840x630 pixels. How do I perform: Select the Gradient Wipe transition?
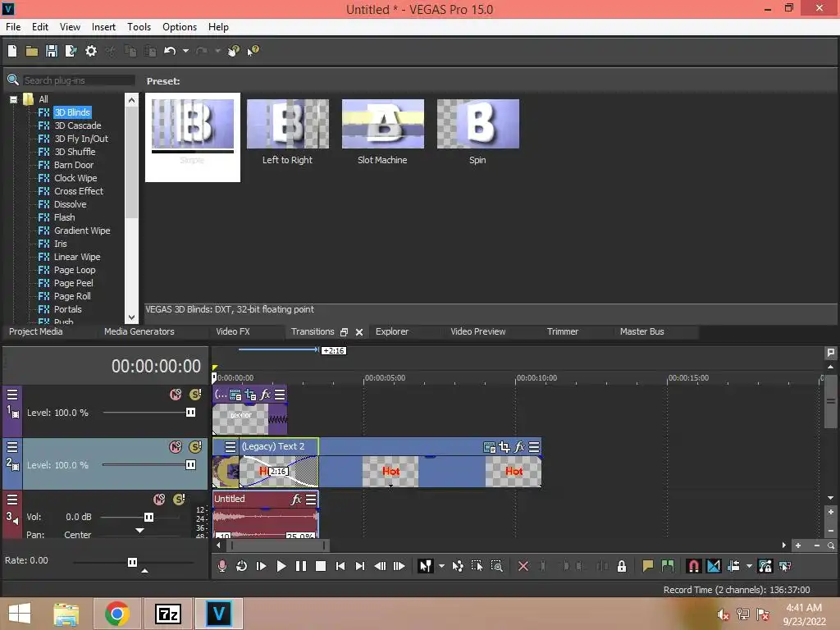pyautogui.click(x=82, y=231)
